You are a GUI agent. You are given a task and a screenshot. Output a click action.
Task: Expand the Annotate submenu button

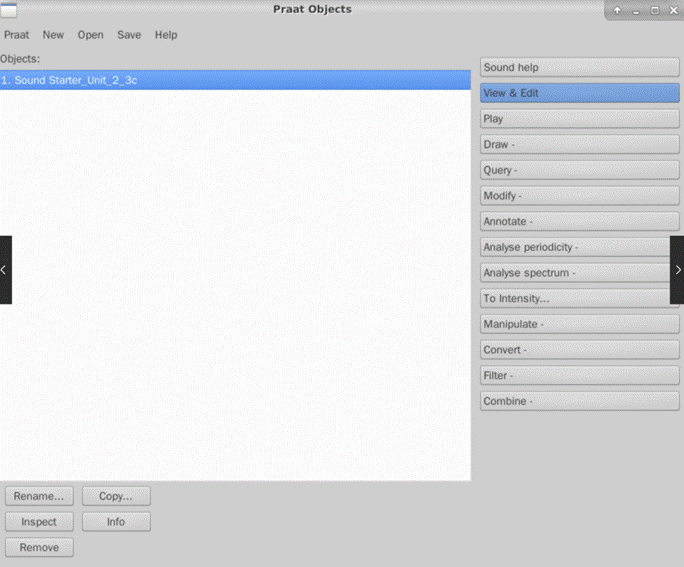580,222
